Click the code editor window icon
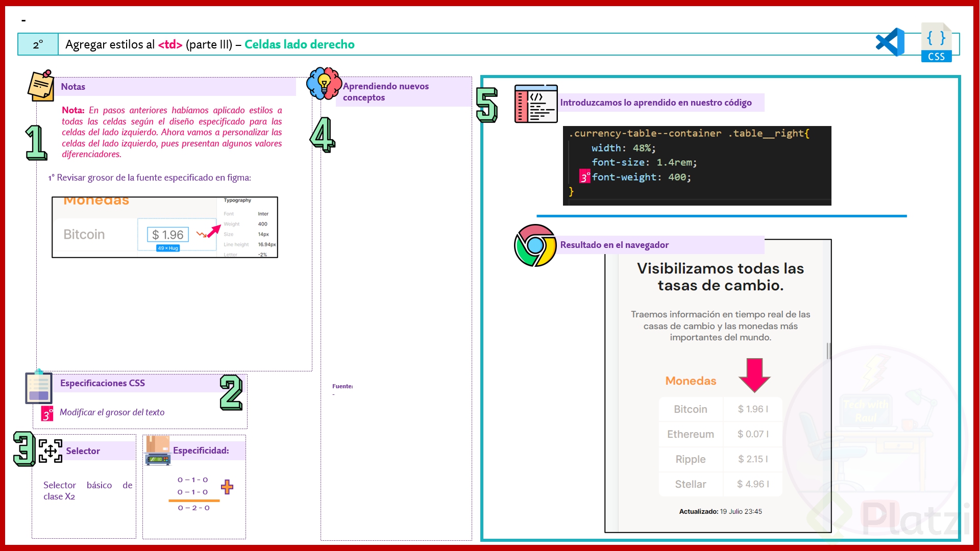Image resolution: width=980 pixels, height=551 pixels. 536,104
